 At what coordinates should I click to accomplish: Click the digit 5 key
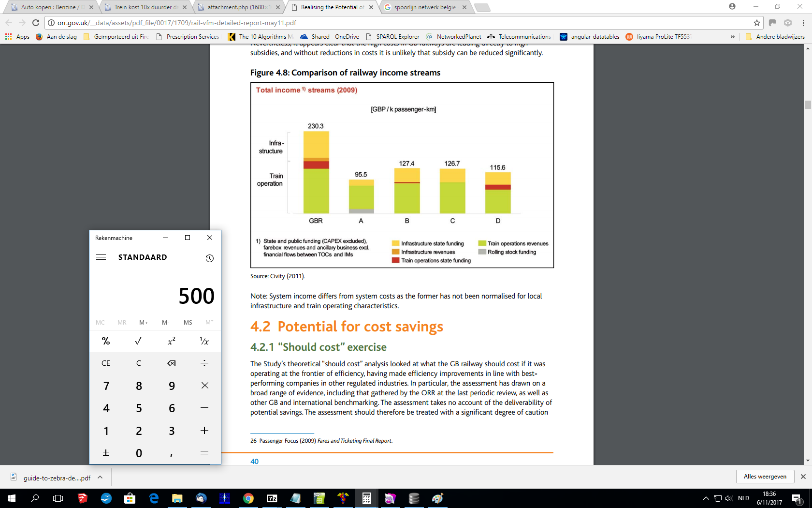coord(139,408)
